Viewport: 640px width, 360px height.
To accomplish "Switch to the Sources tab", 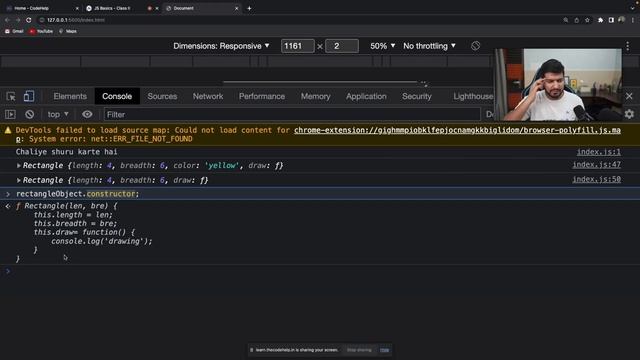I will pyautogui.click(x=162, y=96).
